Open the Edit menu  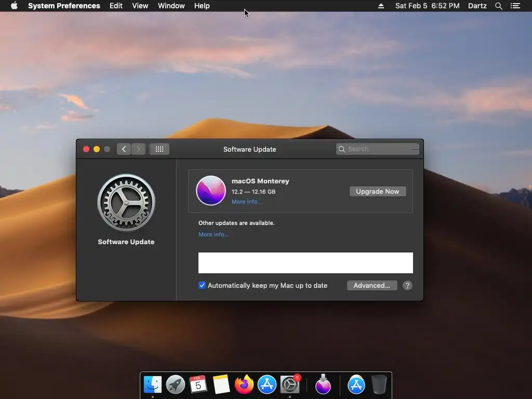[x=116, y=6]
